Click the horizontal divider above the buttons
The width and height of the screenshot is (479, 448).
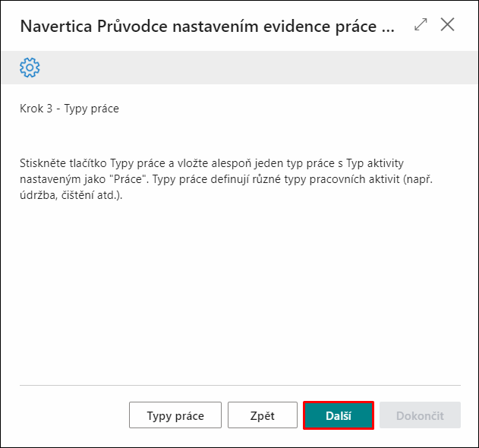pos(240,385)
